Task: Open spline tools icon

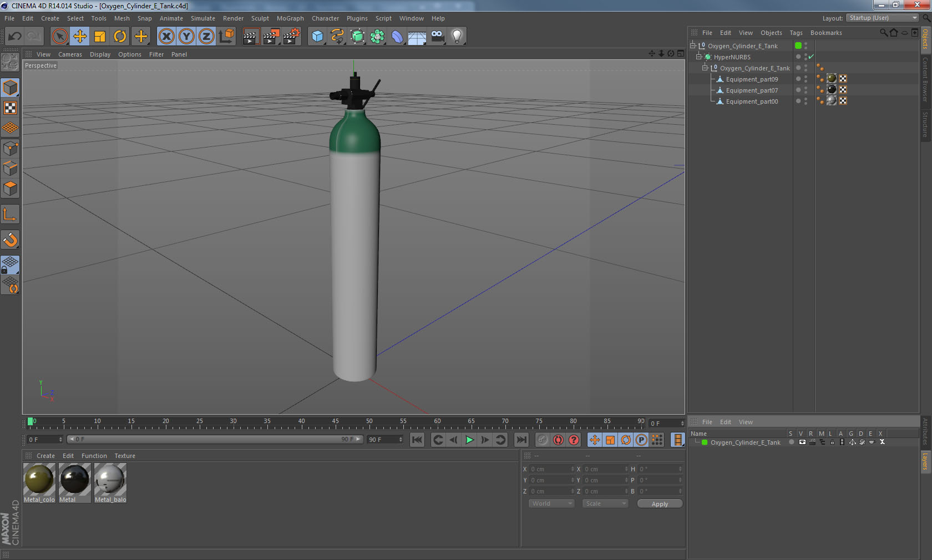Action: (x=337, y=37)
